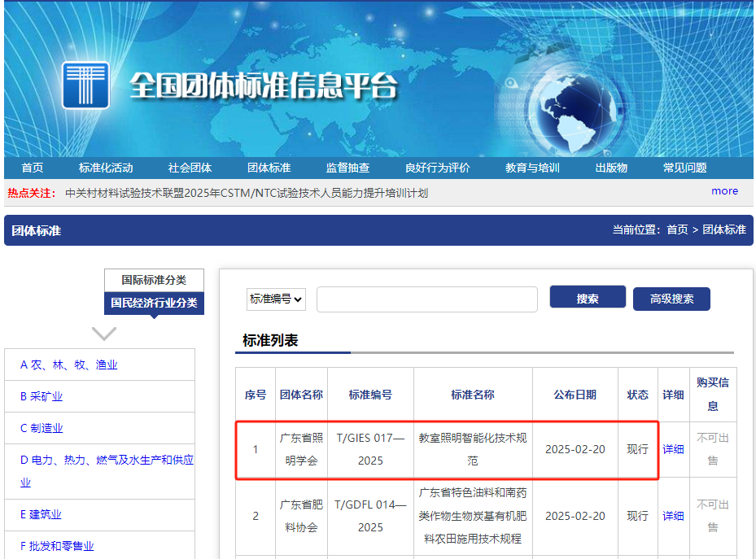
Task: Click the 标准名称 column header
Action: [x=473, y=395]
